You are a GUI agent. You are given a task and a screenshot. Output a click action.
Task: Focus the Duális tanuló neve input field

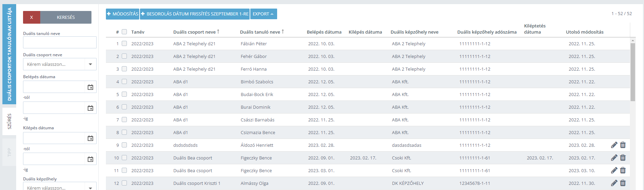pyautogui.click(x=60, y=43)
